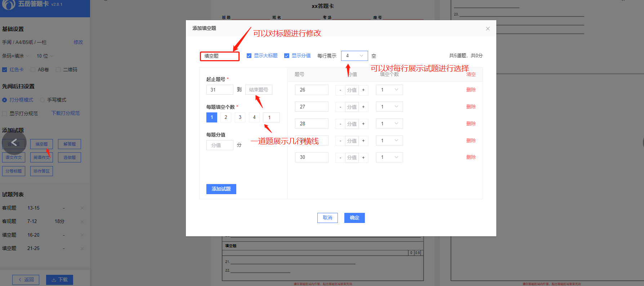This screenshot has width=644, height=286.
Task: Delete question 26 row
Action: (471, 90)
